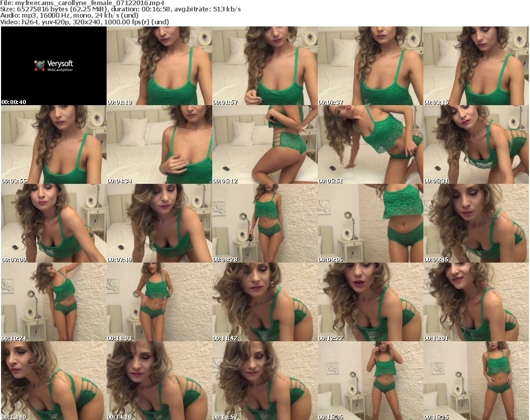The height and width of the screenshot is (420, 530).
Task: Select the thumbnail labeled 00:09:45
Action: point(476,223)
